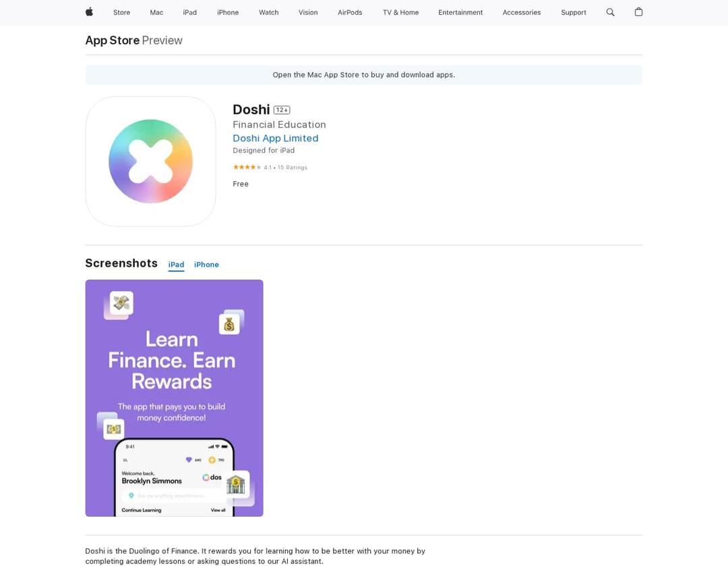Open the AirPods menu item

[350, 12]
